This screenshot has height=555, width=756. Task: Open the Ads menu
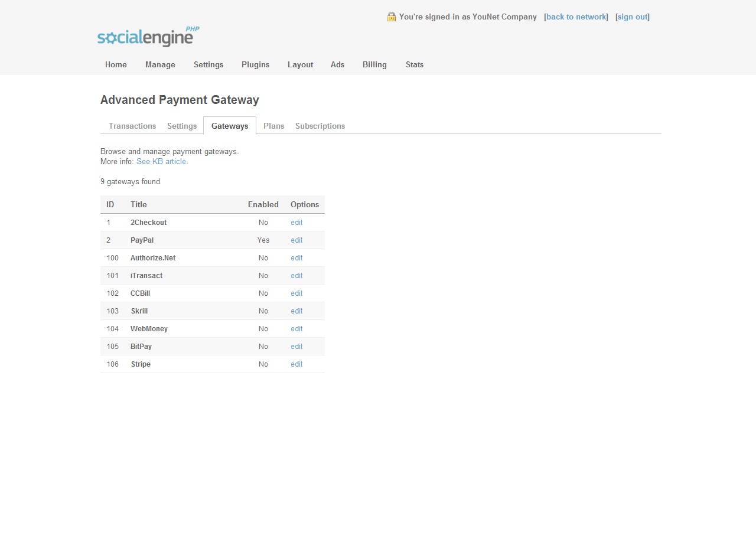(337, 64)
